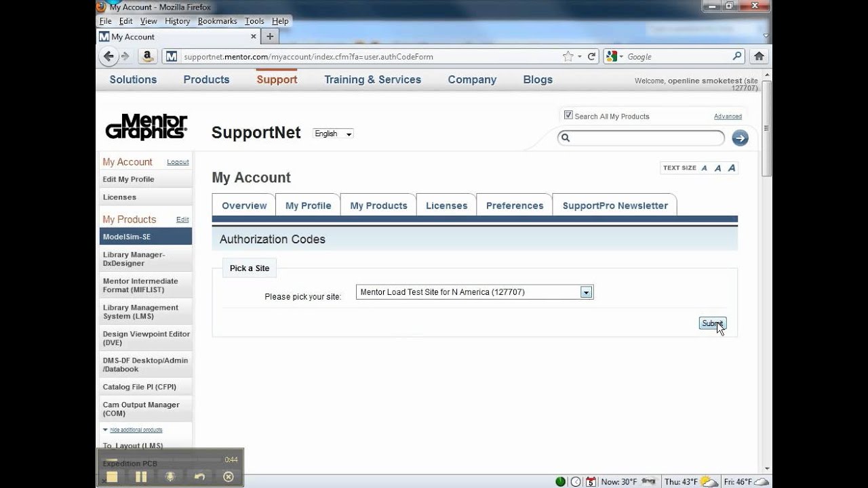Go back with the browser back arrow

click(108, 56)
